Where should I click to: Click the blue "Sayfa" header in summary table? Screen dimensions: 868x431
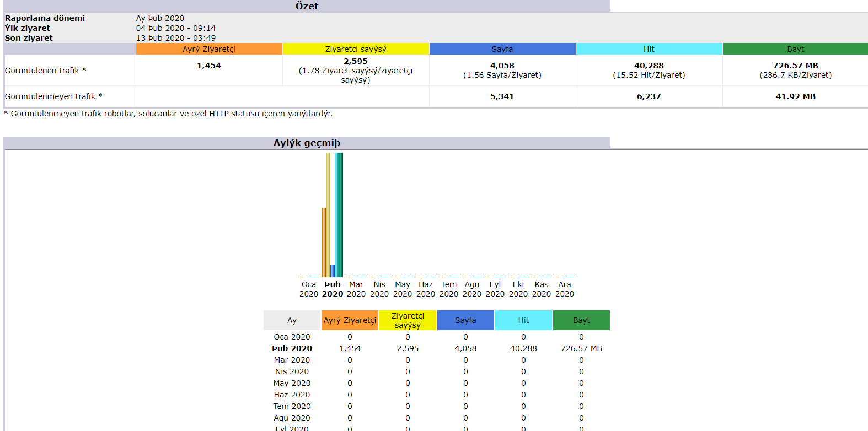(x=502, y=49)
